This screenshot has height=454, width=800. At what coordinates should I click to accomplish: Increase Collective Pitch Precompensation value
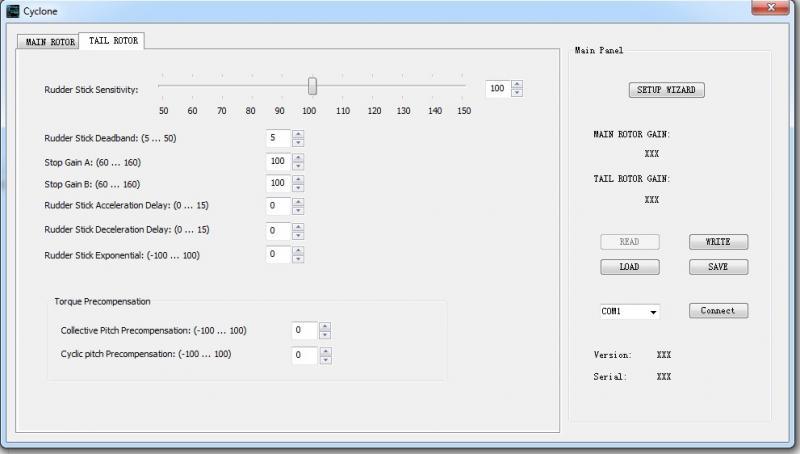coord(324,326)
